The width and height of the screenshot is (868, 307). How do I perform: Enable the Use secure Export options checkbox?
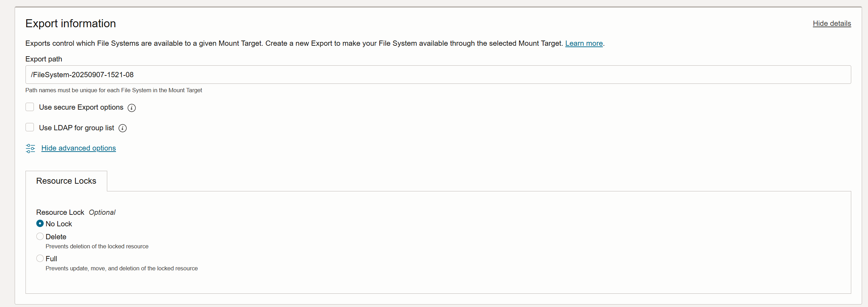(30, 107)
